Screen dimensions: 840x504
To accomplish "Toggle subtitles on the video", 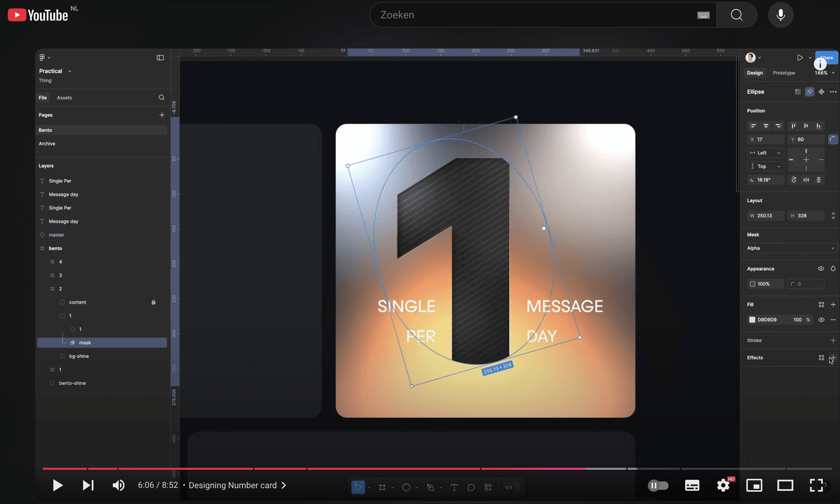I will (x=692, y=485).
